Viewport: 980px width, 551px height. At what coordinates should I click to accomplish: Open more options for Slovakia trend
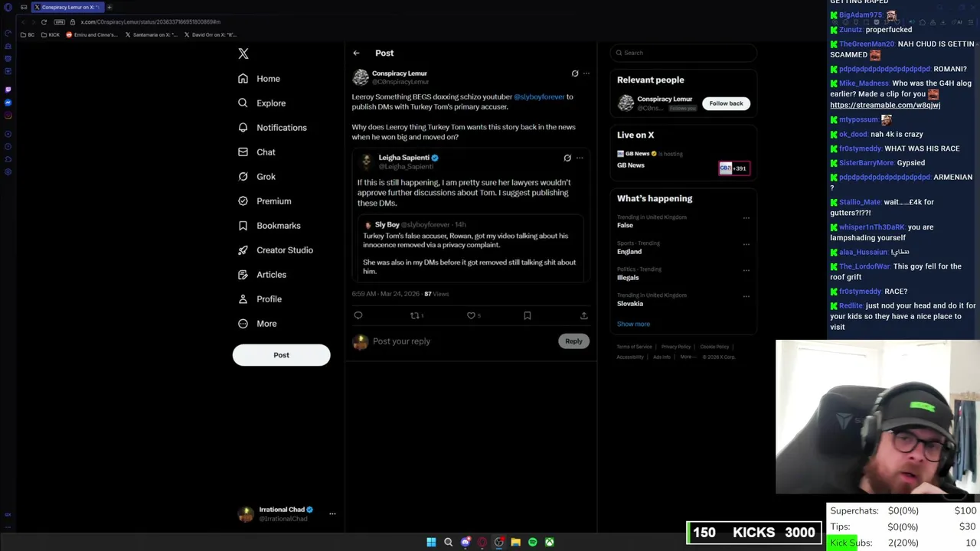click(746, 296)
